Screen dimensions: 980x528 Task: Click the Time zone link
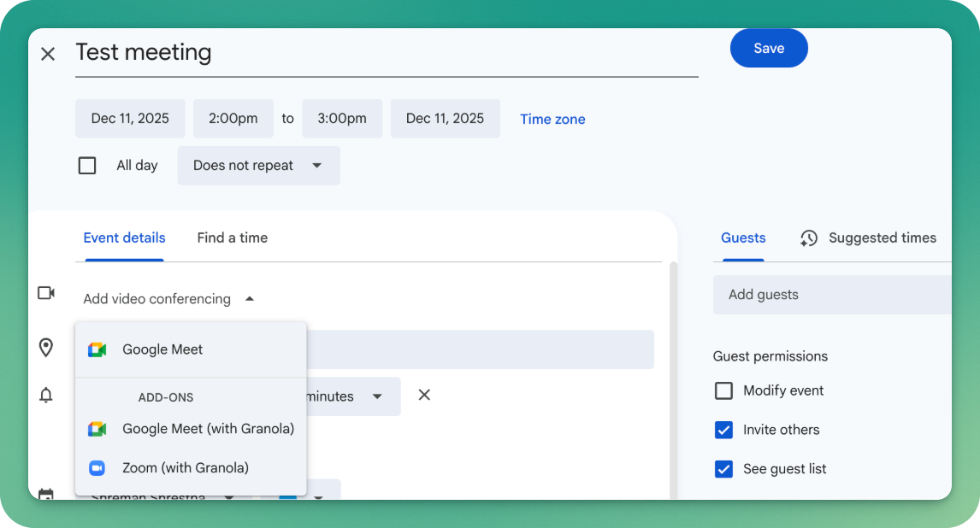[552, 120]
